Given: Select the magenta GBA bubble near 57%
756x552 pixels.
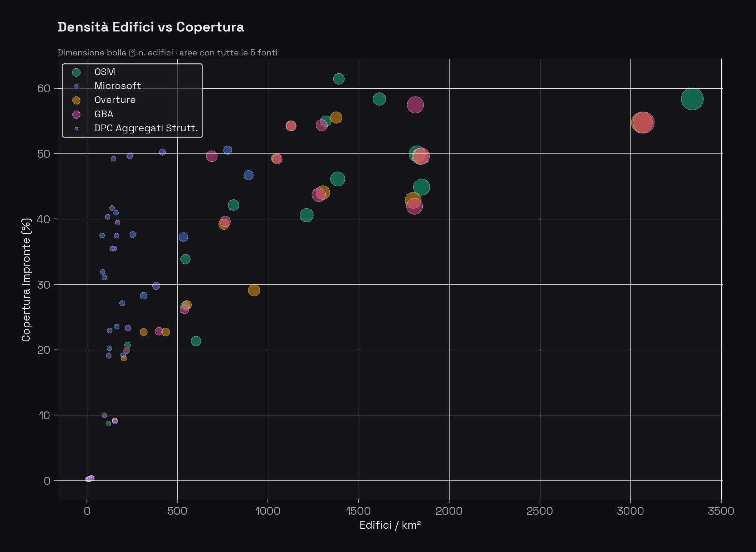Looking at the screenshot, I should pos(416,104).
